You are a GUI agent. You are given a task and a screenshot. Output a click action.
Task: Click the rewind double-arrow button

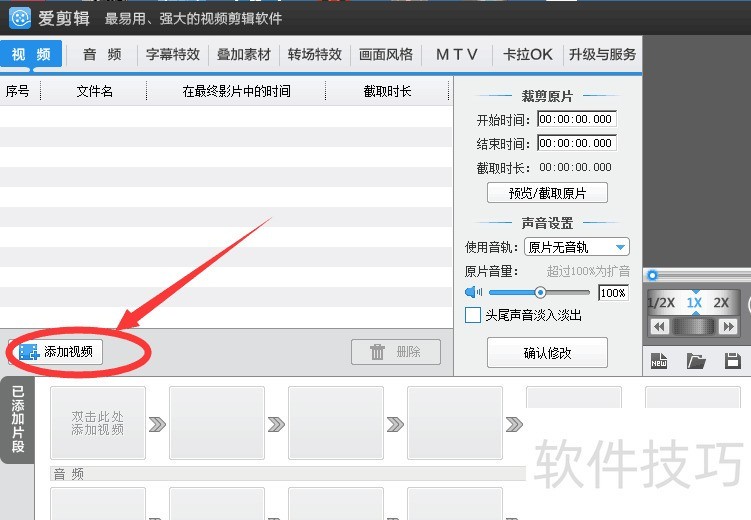coord(659,327)
